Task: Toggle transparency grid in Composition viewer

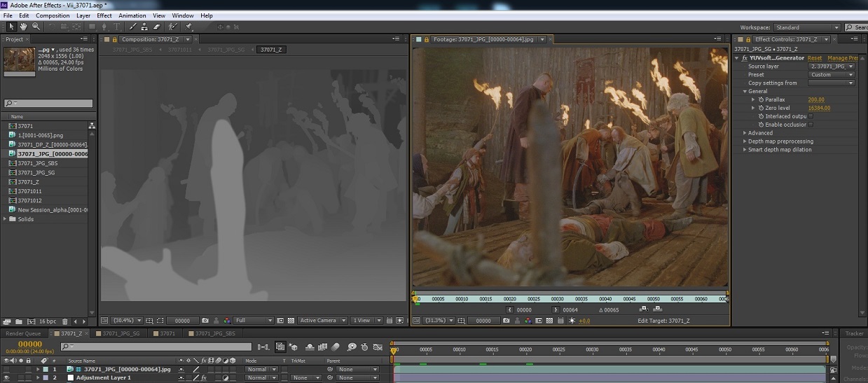Action: [290, 321]
